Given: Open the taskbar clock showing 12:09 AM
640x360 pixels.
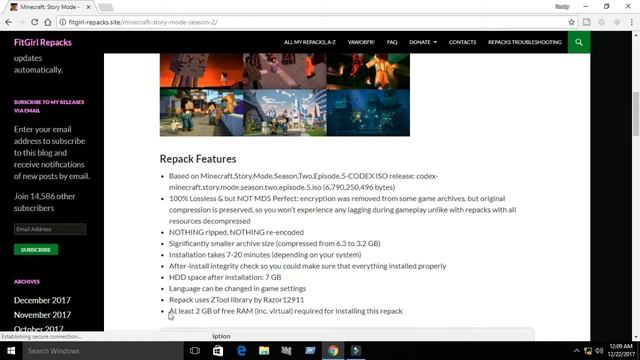Looking at the screenshot, I should tap(621, 351).
